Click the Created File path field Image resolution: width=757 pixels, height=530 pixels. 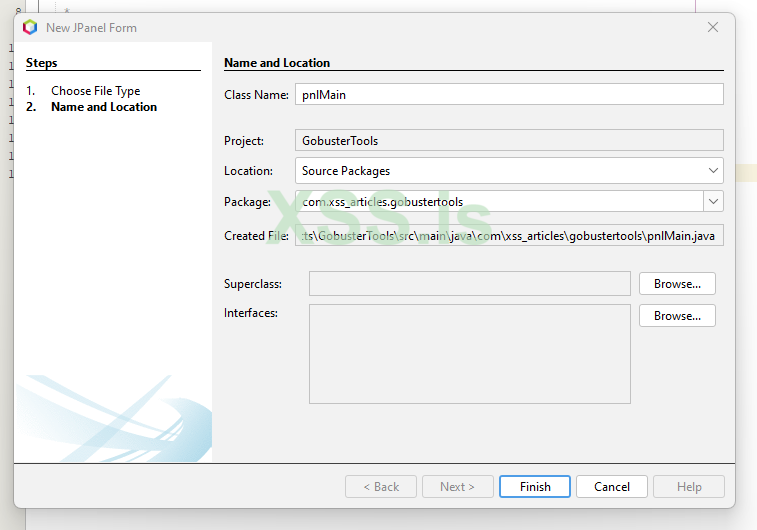[x=509, y=236]
